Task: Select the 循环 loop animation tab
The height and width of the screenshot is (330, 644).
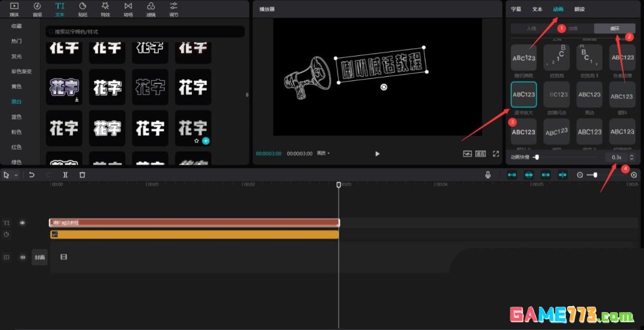Action: (614, 29)
